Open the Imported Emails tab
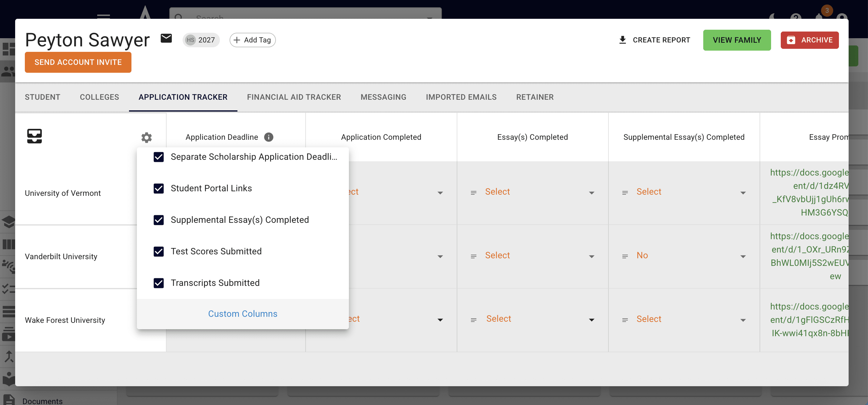The height and width of the screenshot is (405, 868). (x=461, y=97)
